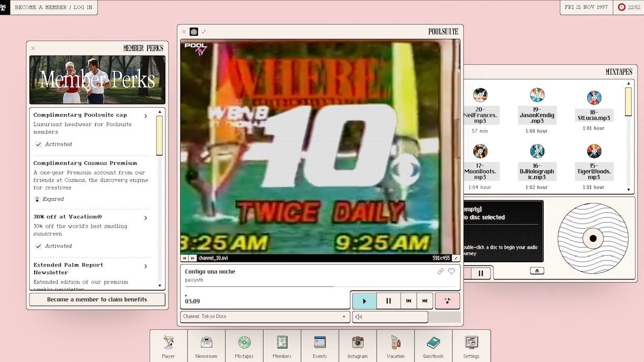This screenshot has width=644, height=362.
Task: Click Mixtapes list scroll down arrow
Action: point(629,190)
